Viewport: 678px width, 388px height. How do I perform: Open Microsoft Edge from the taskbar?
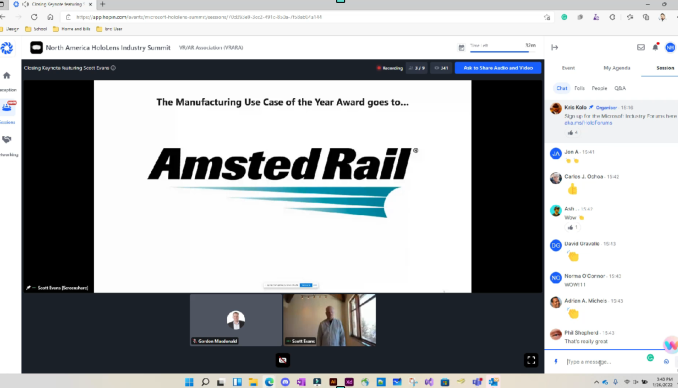click(x=269, y=382)
